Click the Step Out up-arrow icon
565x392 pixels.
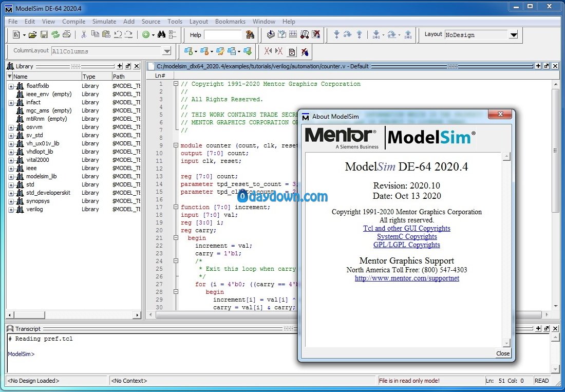tap(359, 34)
